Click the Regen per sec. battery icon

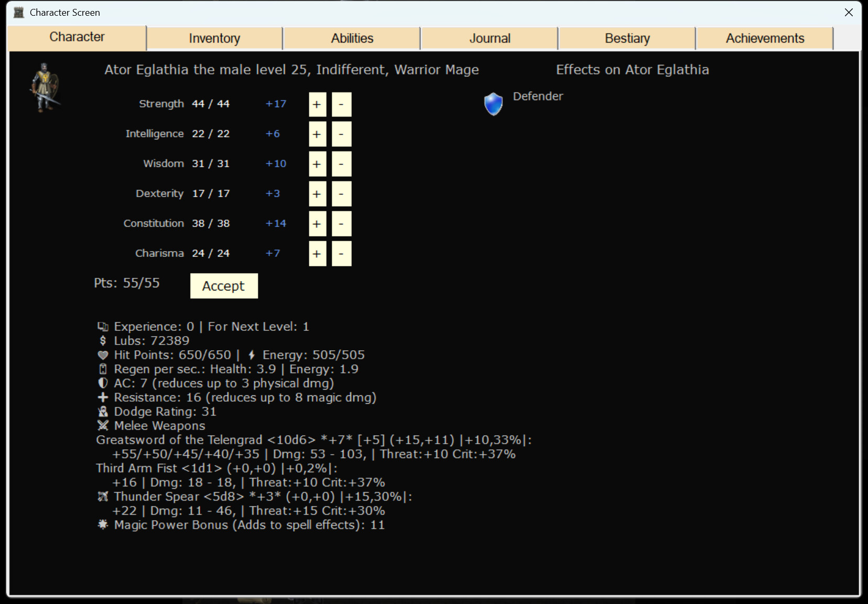tap(103, 369)
